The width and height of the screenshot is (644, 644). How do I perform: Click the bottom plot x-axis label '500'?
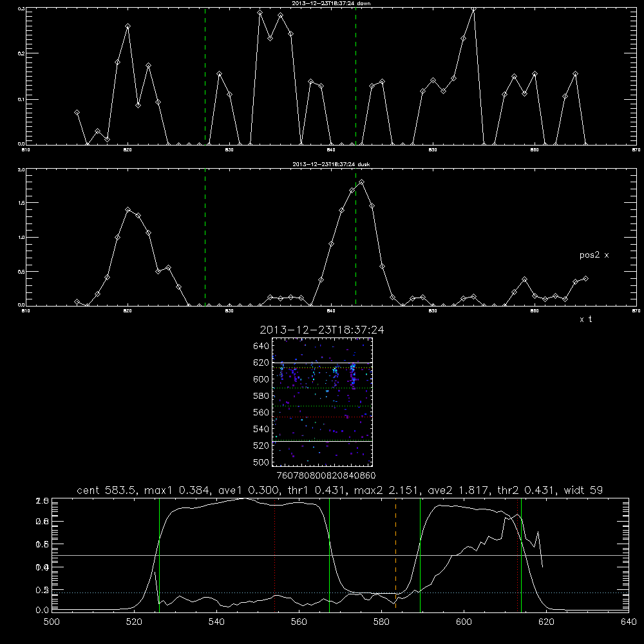[x=52, y=622]
